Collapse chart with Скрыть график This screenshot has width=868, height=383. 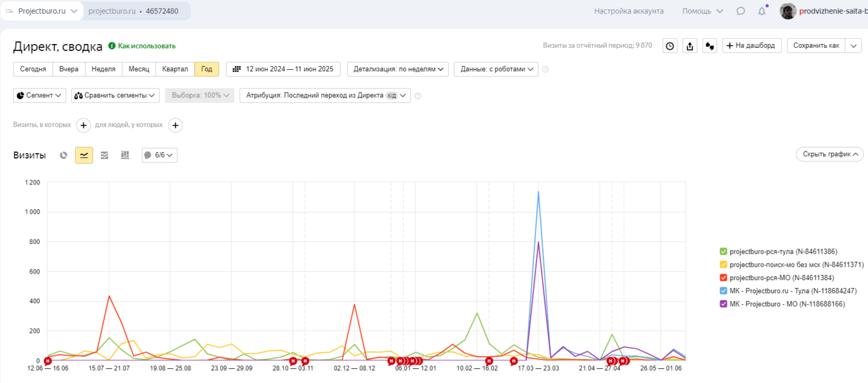[x=830, y=155]
